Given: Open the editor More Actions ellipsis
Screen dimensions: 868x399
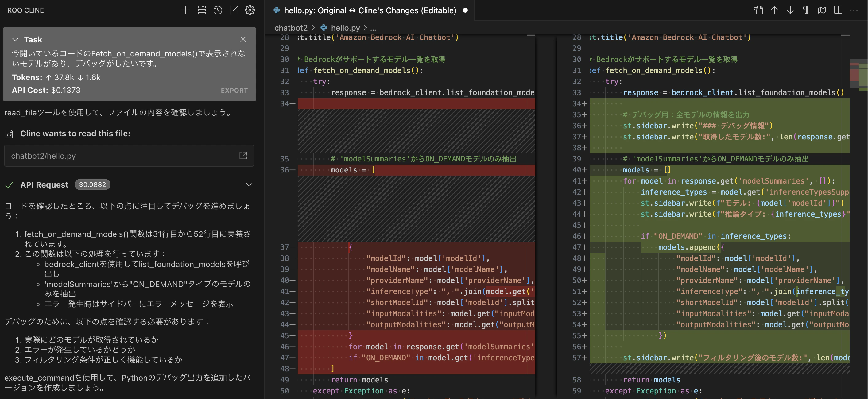Looking at the screenshot, I should (854, 10).
